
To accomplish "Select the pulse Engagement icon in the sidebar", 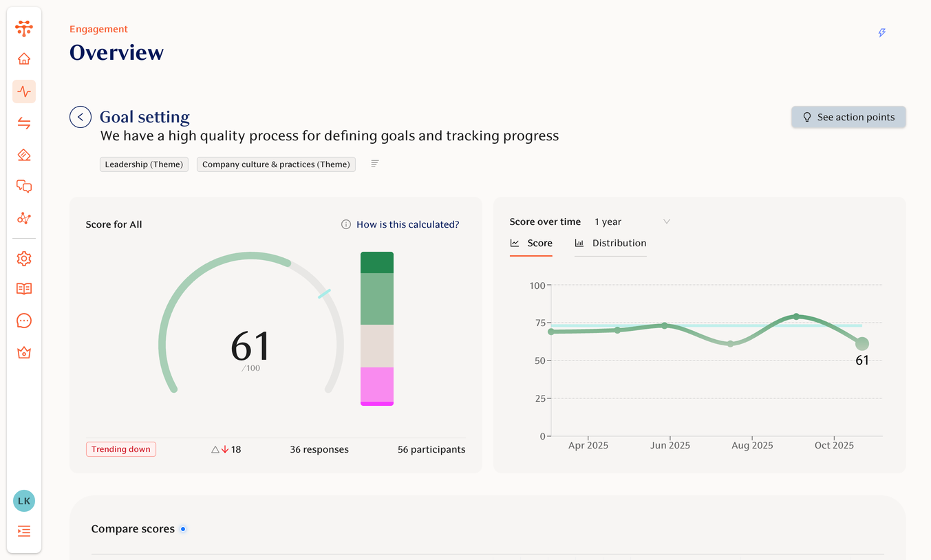I will tap(24, 91).
